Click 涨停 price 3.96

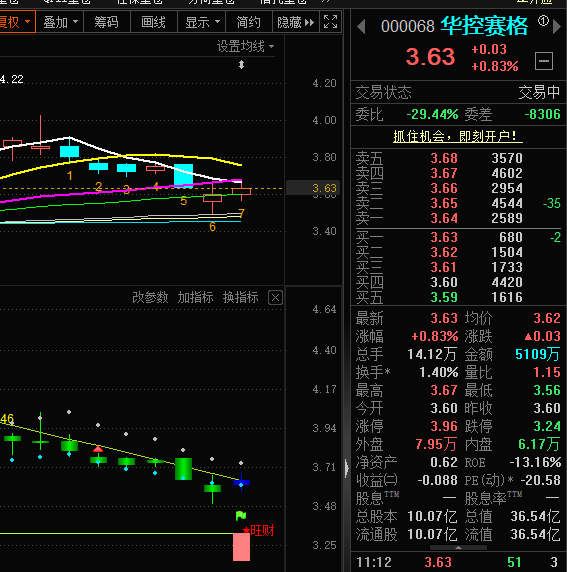444,426
